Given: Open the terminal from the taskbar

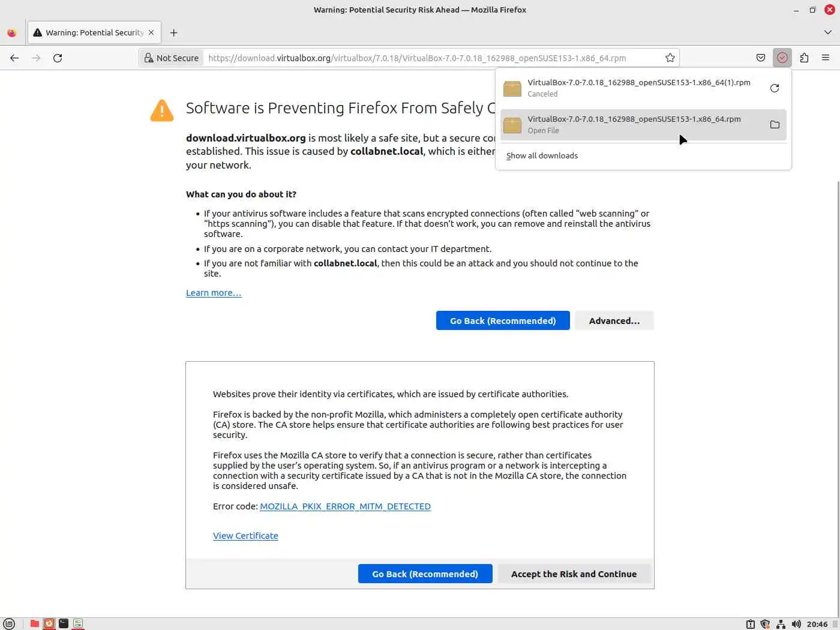Looking at the screenshot, I should pos(64,624).
